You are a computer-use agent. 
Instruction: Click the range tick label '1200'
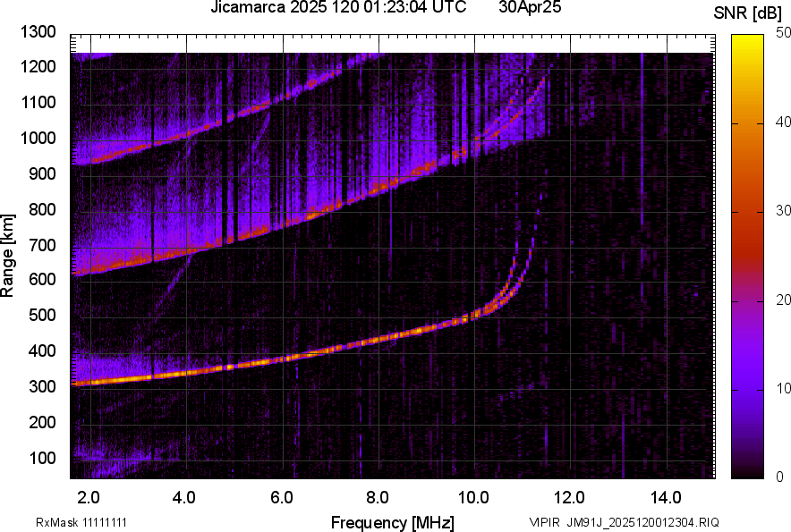38,66
